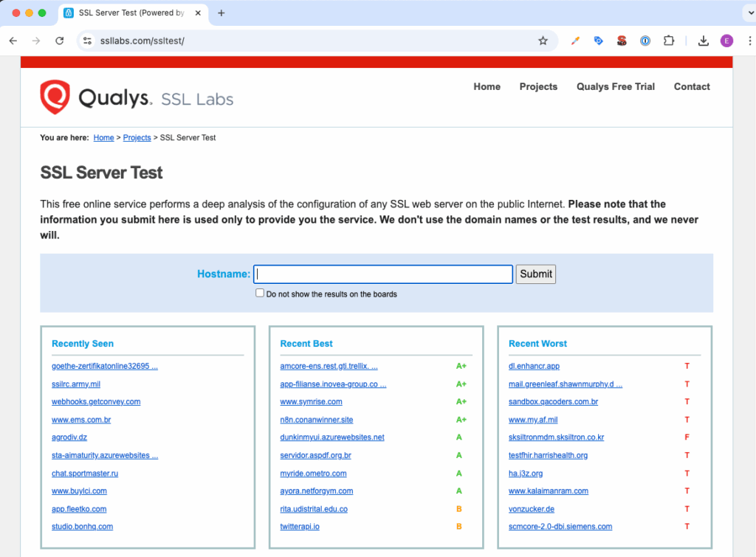Open chat.sportmaster.ru link
The image size is (756, 557).
click(x=85, y=474)
